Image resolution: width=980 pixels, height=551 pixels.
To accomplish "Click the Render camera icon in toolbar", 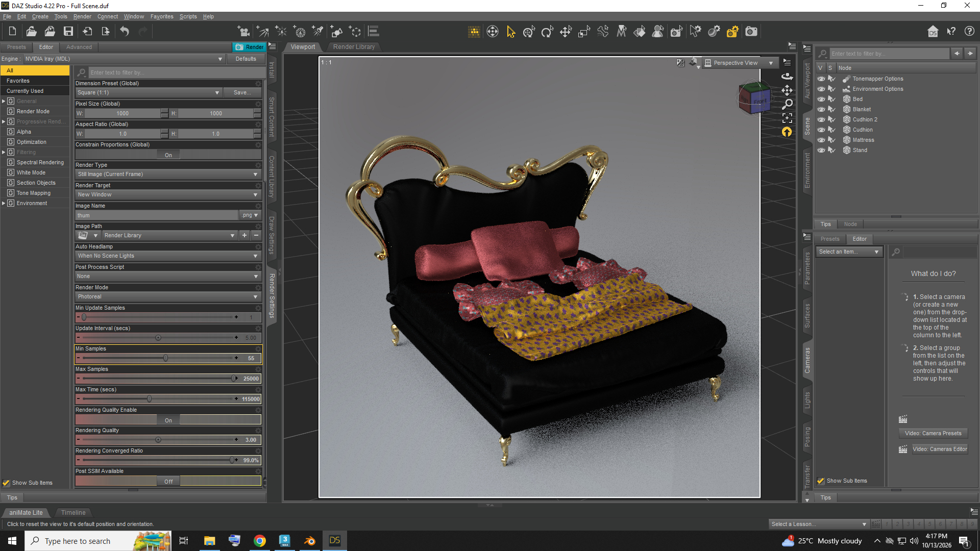I will (x=751, y=32).
